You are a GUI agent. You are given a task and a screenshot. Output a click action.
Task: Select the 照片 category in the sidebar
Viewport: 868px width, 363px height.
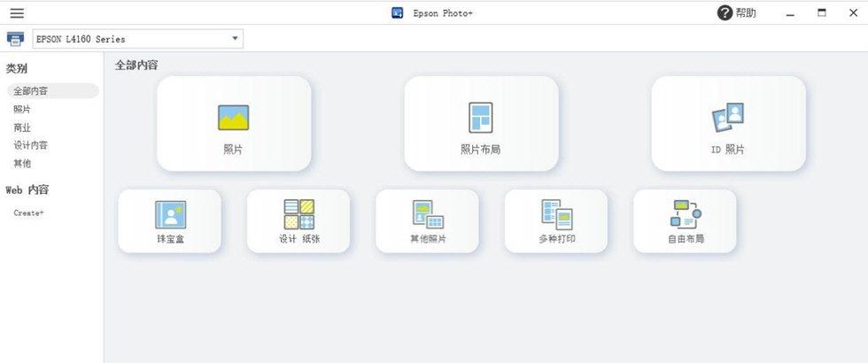[x=22, y=109]
